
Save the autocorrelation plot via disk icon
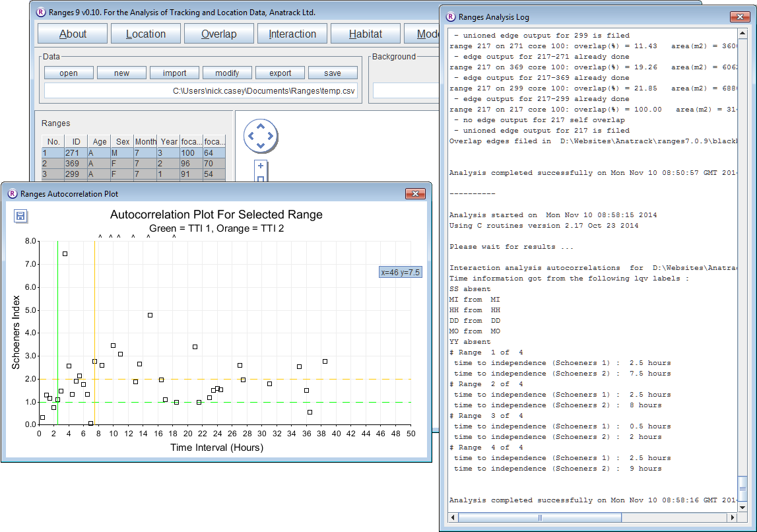point(20,216)
